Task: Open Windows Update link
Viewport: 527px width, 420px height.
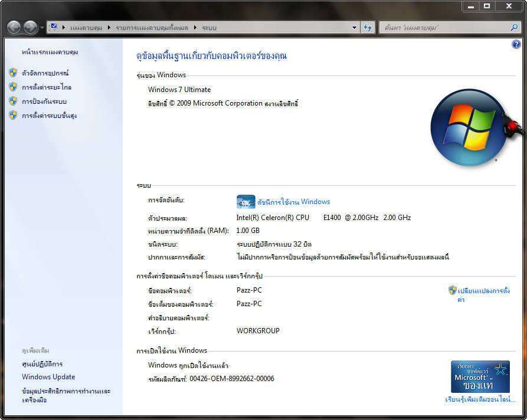Action: point(48,377)
